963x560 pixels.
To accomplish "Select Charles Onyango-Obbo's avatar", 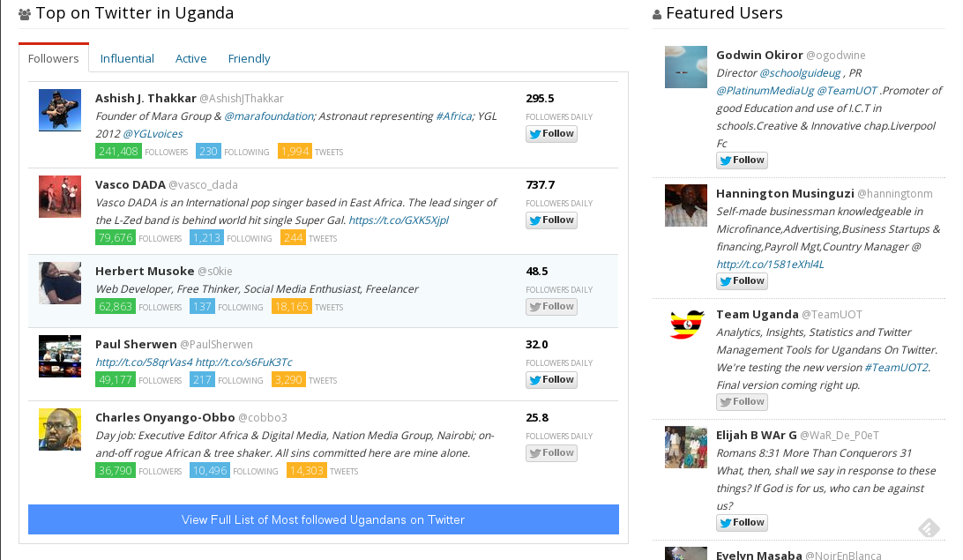I will tap(60, 429).
